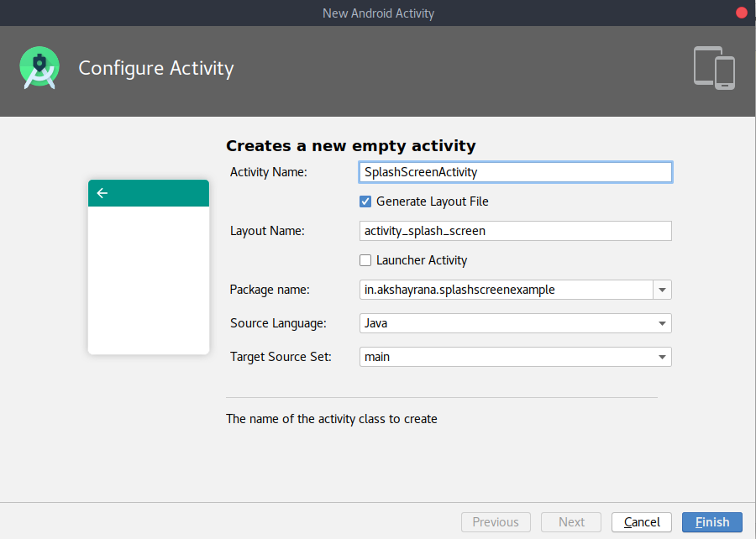Click the empty activity preview thumbnail
The width and height of the screenshot is (756, 539).
click(x=149, y=280)
